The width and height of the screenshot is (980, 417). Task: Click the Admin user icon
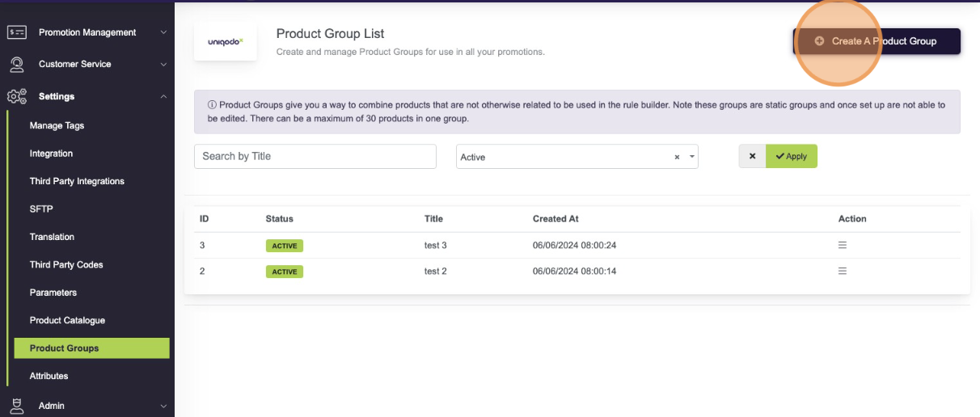(17, 406)
